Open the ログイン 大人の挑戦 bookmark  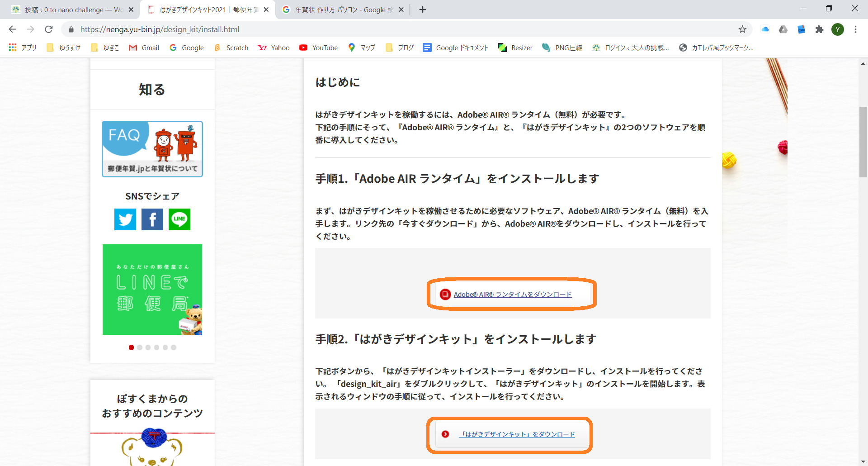(630, 48)
